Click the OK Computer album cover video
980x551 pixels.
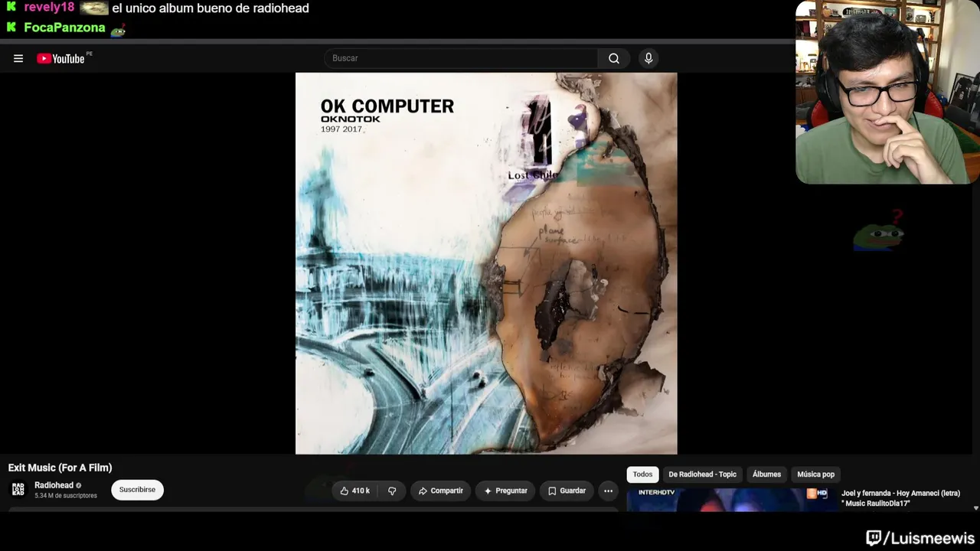[x=486, y=263]
